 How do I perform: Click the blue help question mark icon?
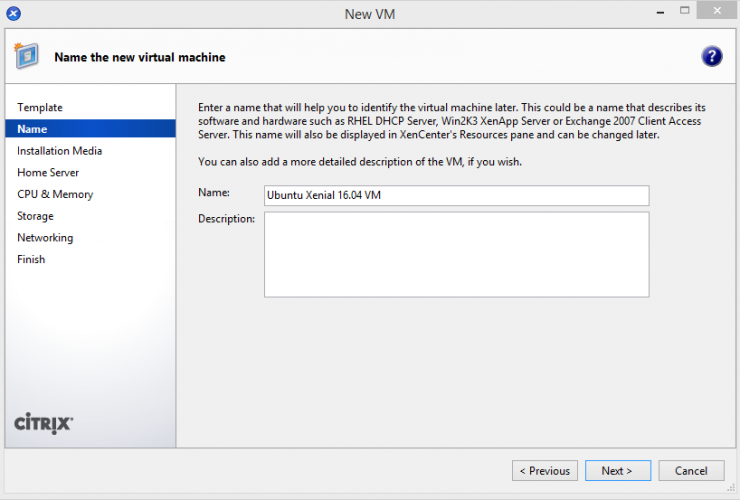711,57
